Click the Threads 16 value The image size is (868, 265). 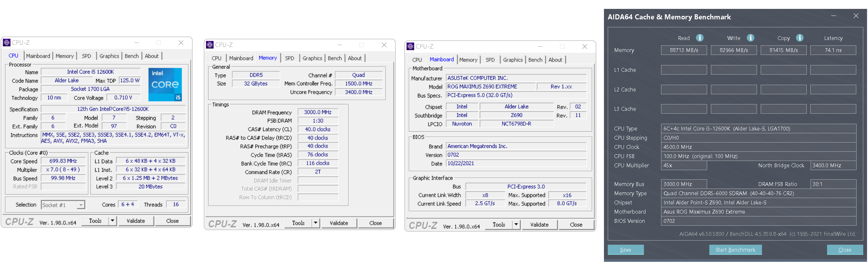[176, 204]
